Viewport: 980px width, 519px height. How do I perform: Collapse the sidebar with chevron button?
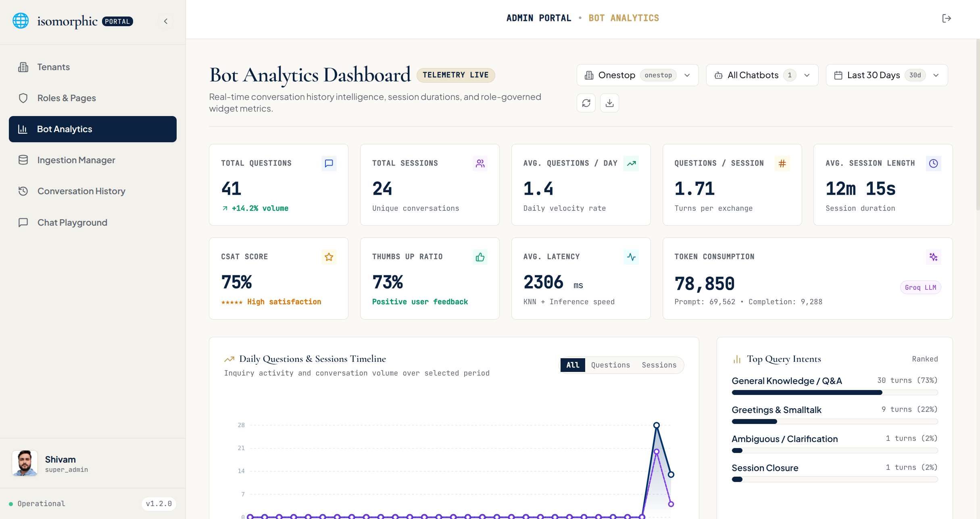(x=166, y=21)
